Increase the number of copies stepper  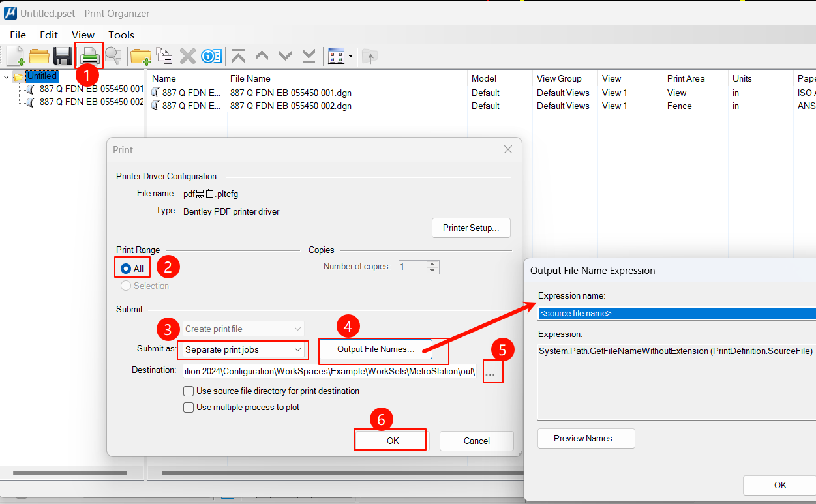click(432, 263)
